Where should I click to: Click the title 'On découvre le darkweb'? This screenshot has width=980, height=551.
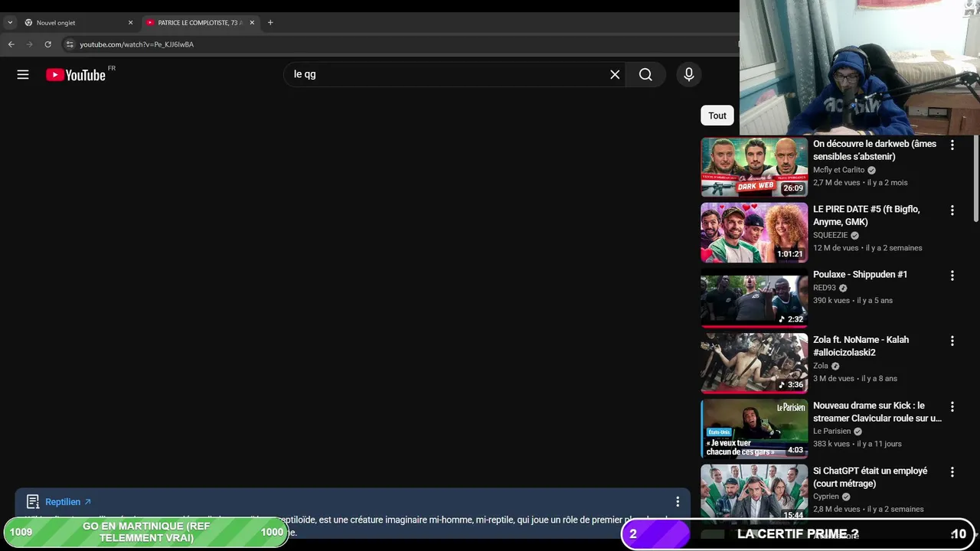click(x=874, y=150)
